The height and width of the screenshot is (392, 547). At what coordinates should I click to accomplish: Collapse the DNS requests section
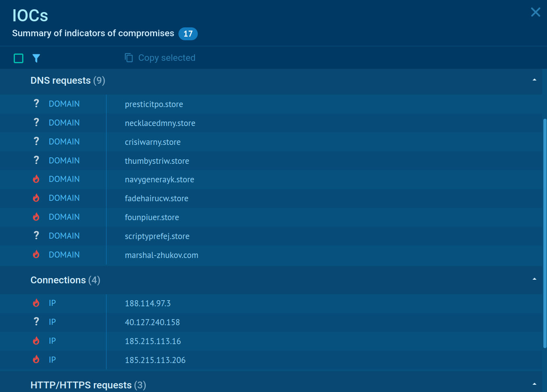point(534,80)
